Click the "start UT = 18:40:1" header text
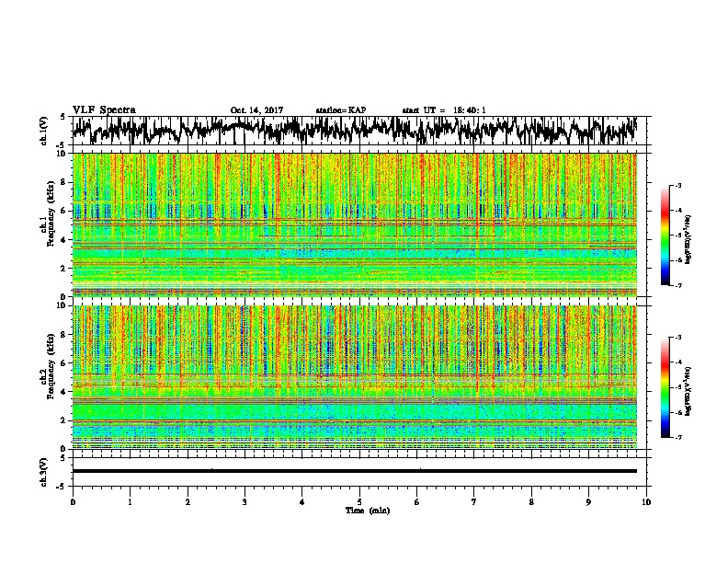Image resolution: width=728 pixels, height=563 pixels. (x=444, y=110)
